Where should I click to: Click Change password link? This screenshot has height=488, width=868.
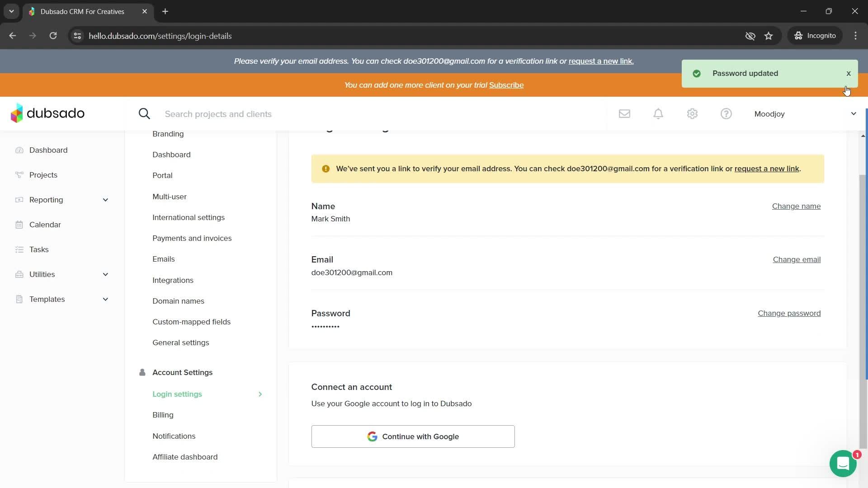(x=789, y=313)
